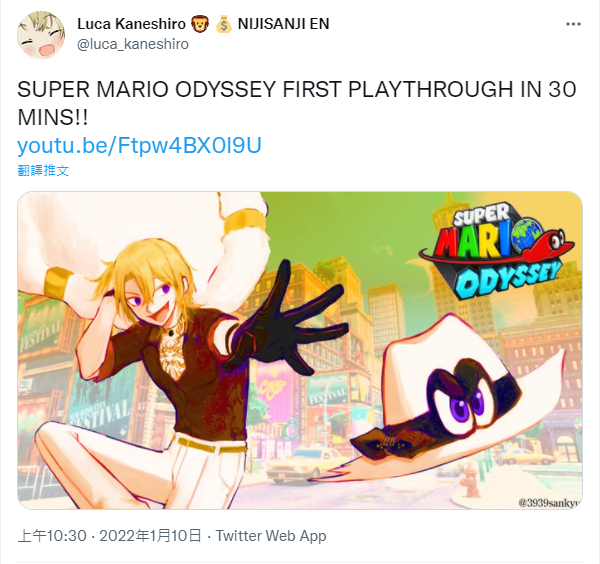Click the NIJISANJI EN label
The width and height of the screenshot is (600, 564).
click(284, 24)
